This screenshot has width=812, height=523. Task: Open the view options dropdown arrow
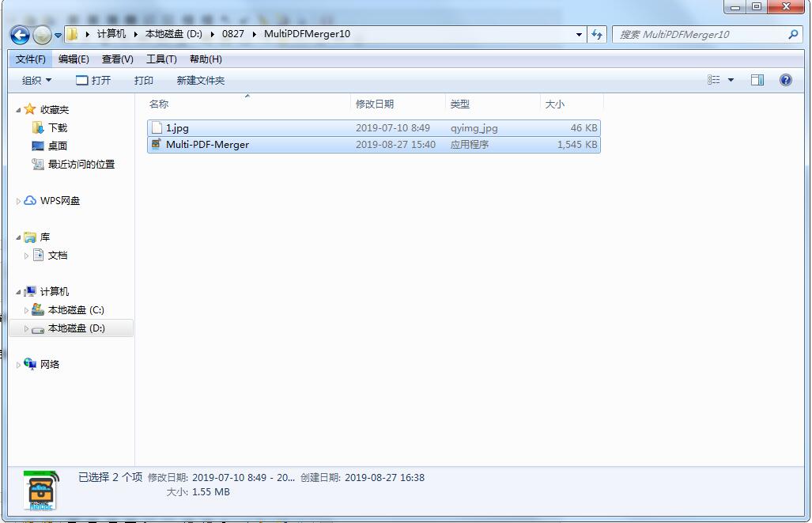731,80
